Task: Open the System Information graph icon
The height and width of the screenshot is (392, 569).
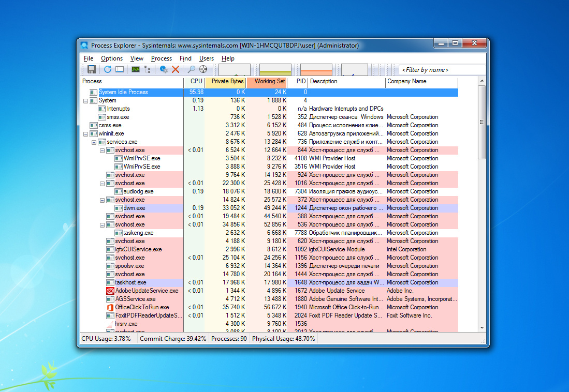Action: 136,69
